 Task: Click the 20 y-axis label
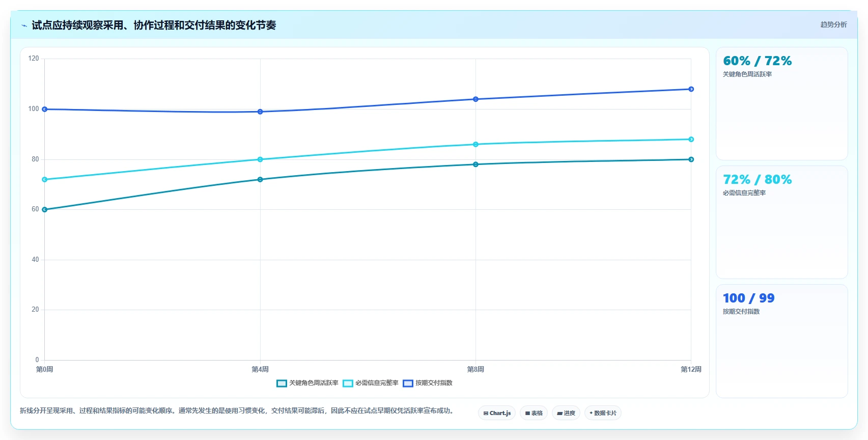(x=35, y=310)
